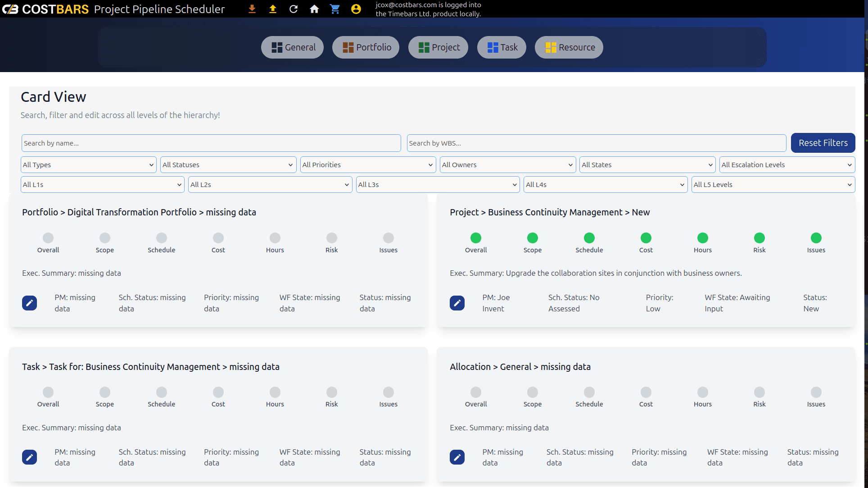
Task: Click the Portfolio card title text
Action: 139,212
